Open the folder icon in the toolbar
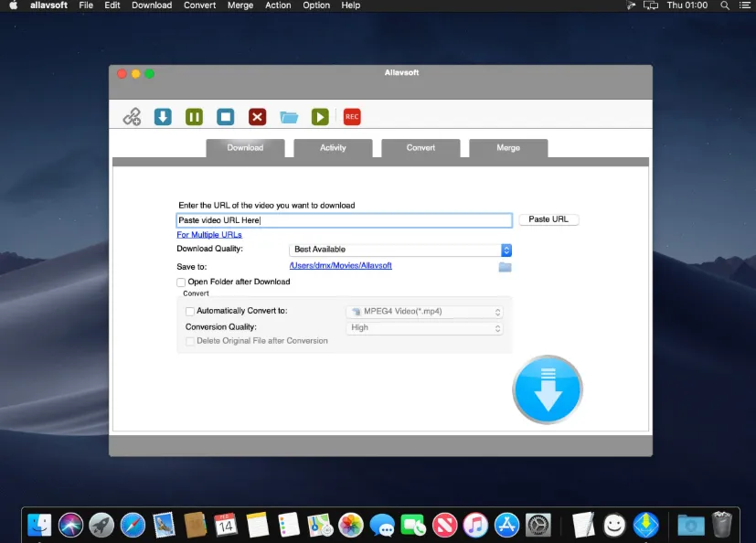The width and height of the screenshot is (756, 543). click(x=289, y=117)
